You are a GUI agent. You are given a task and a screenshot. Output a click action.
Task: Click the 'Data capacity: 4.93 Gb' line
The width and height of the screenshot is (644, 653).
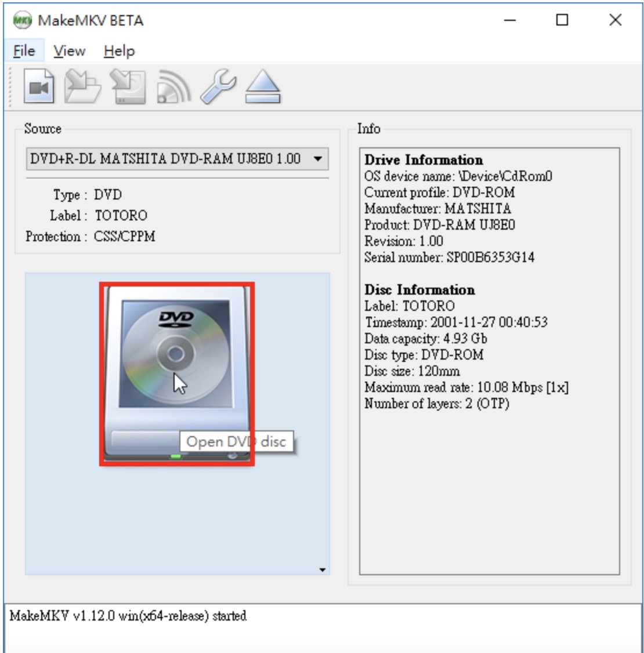(426, 339)
